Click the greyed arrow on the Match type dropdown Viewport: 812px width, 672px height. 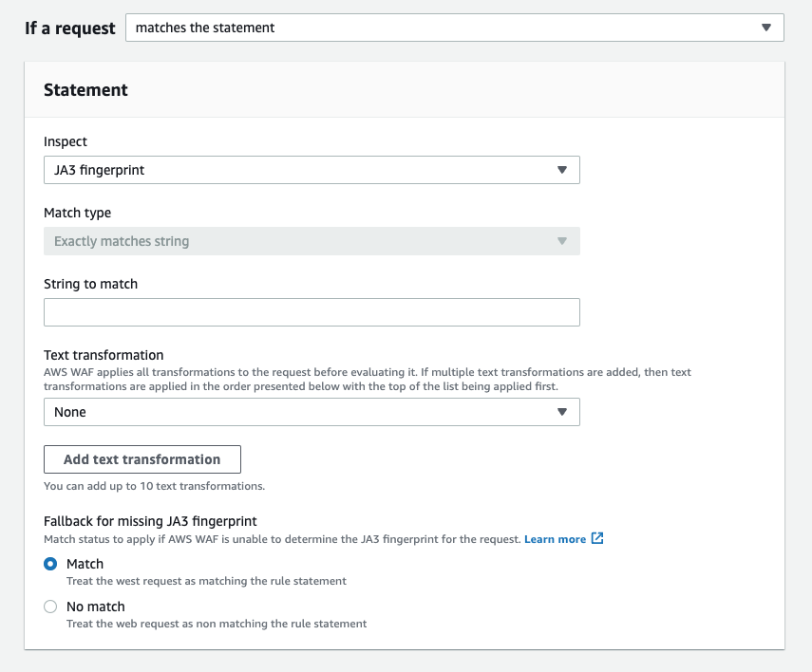point(562,241)
